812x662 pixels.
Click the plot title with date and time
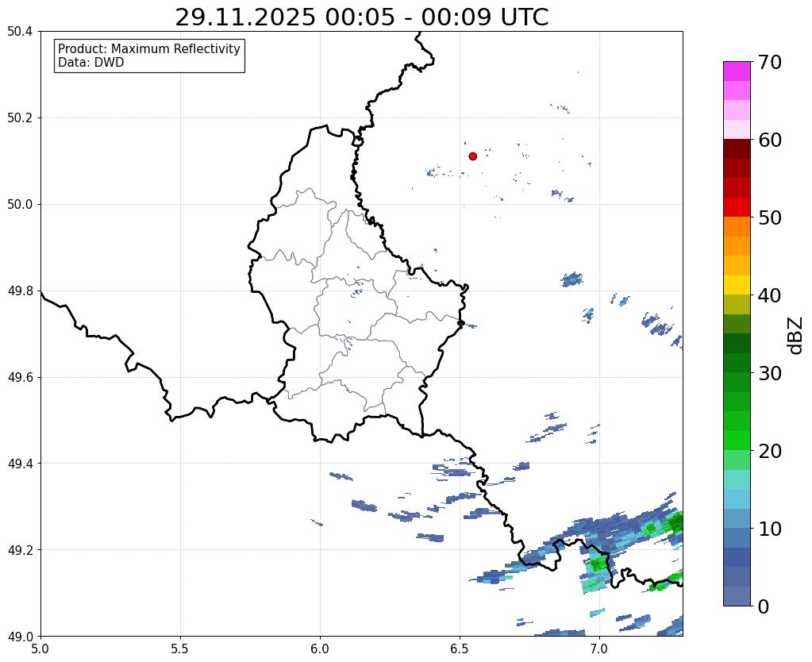pyautogui.click(x=361, y=17)
